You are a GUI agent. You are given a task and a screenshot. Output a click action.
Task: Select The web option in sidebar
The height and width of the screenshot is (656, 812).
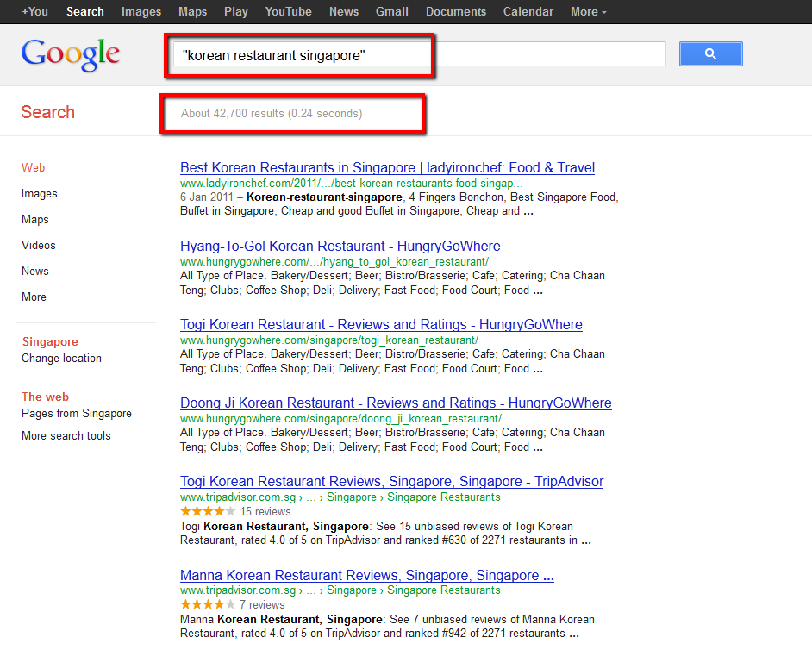click(45, 397)
